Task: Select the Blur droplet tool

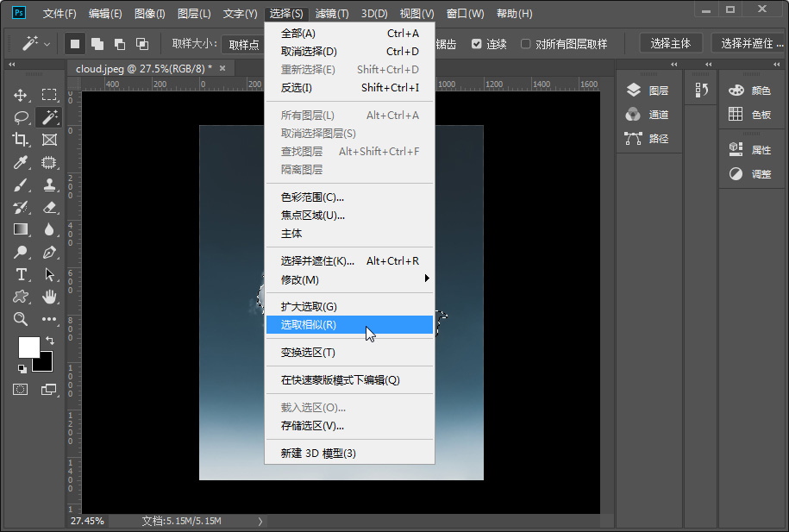Action: click(49, 229)
